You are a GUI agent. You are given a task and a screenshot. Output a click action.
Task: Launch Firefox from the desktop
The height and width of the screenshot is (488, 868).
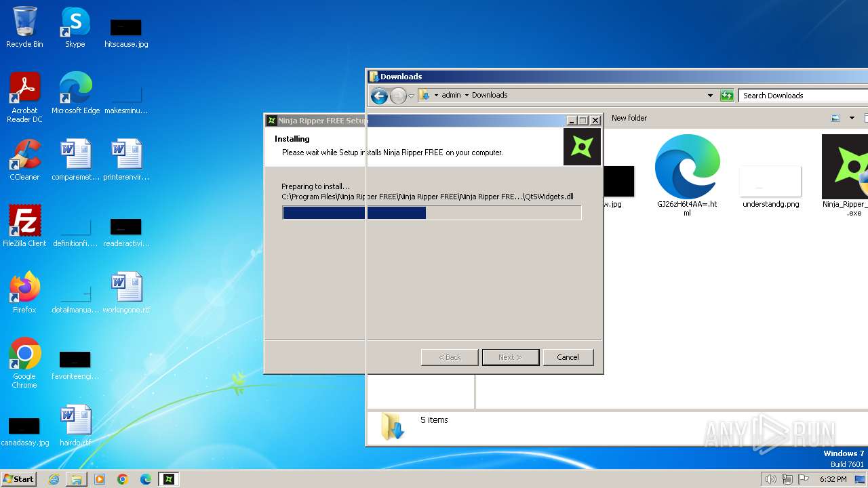pyautogui.click(x=24, y=293)
